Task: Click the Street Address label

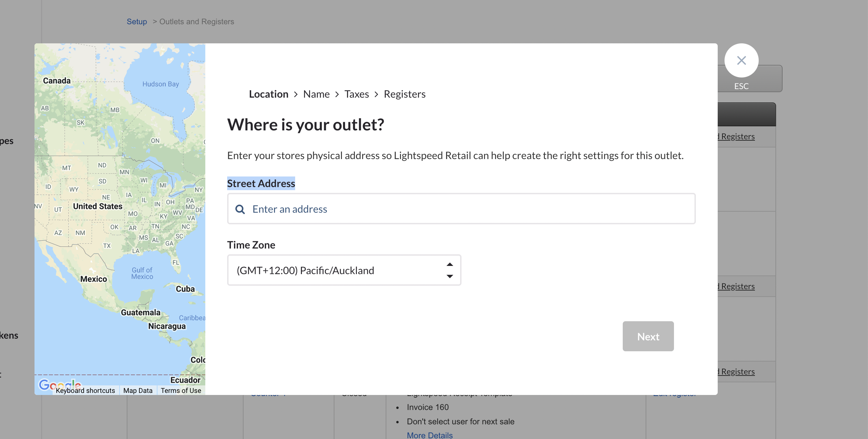Action: coord(261,183)
